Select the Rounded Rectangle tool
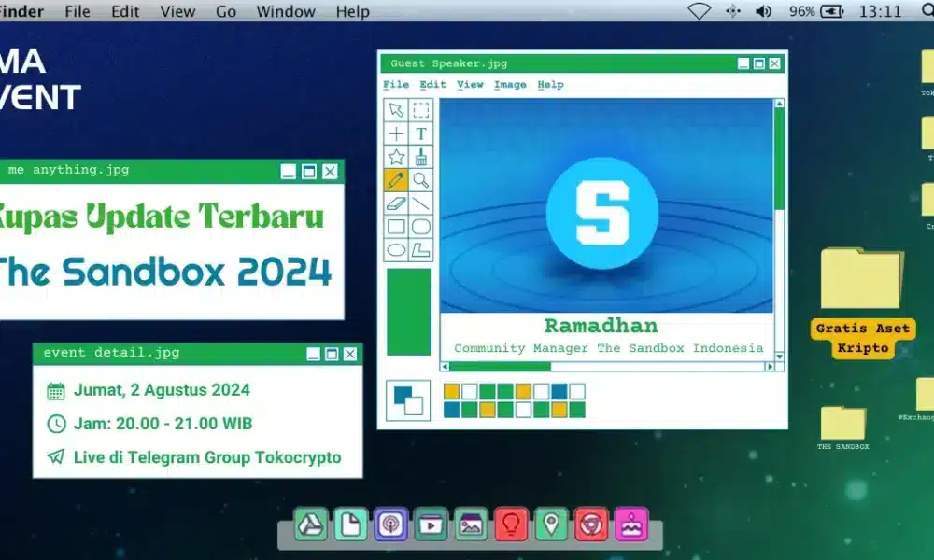 [x=421, y=227]
